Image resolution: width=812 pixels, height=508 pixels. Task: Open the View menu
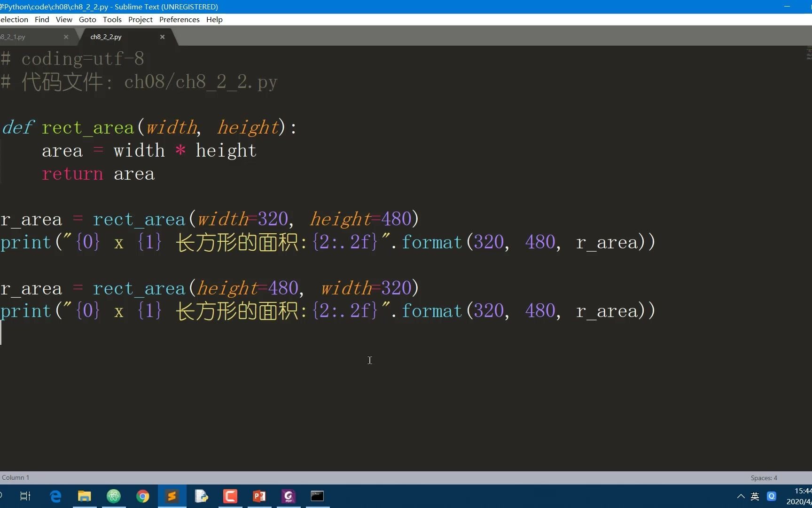point(64,19)
